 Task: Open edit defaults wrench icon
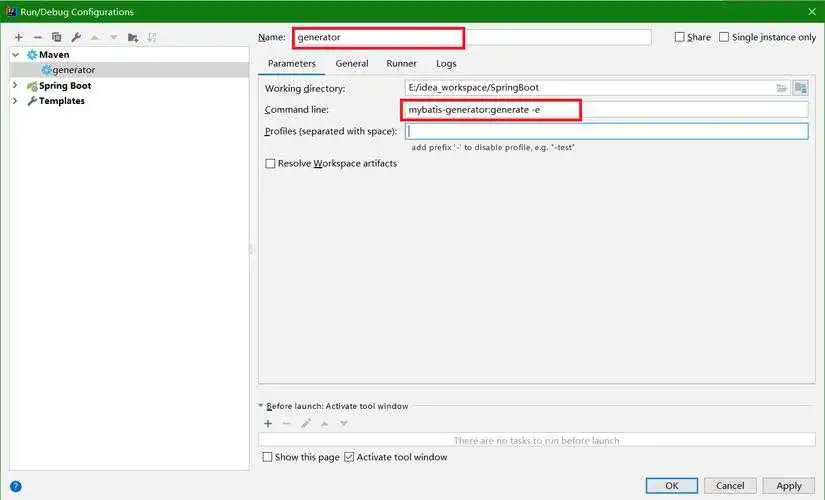pyautogui.click(x=76, y=37)
